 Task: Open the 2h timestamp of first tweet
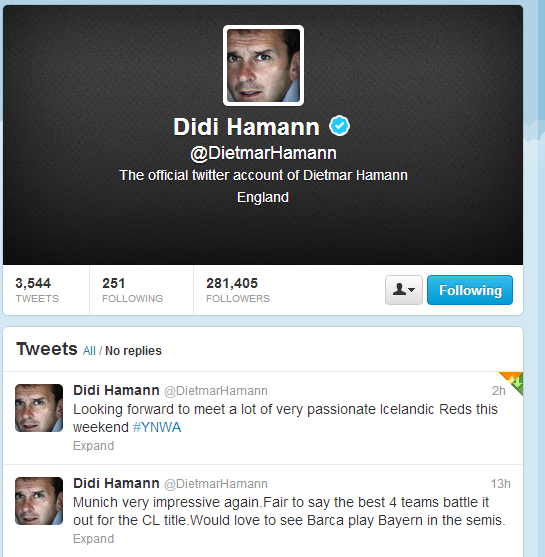(x=498, y=391)
